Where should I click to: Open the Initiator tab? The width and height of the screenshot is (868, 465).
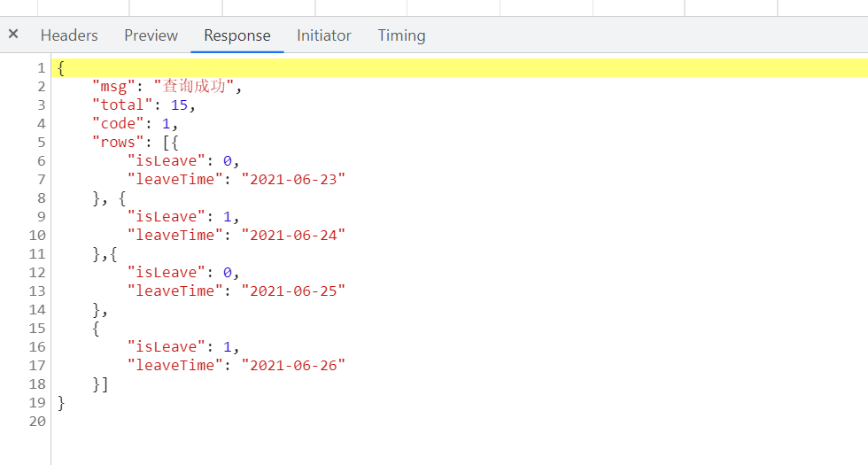pos(324,35)
